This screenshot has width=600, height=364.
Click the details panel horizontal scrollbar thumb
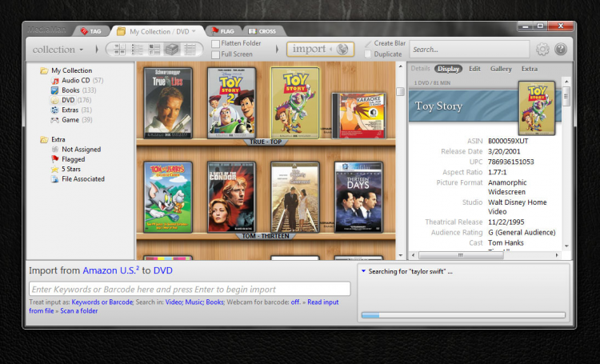pos(461,255)
